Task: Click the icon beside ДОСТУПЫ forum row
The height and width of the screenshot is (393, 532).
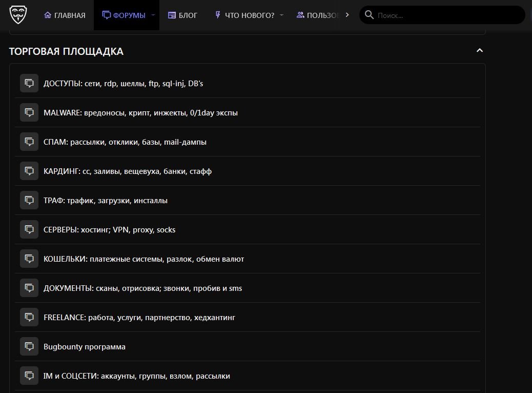Action: click(29, 83)
